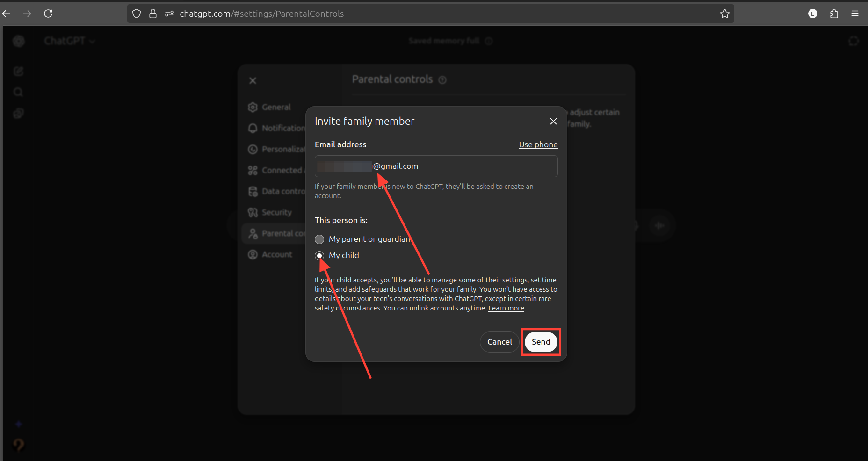
Task: Open site permissions icon in address bar
Action: pyautogui.click(x=169, y=14)
